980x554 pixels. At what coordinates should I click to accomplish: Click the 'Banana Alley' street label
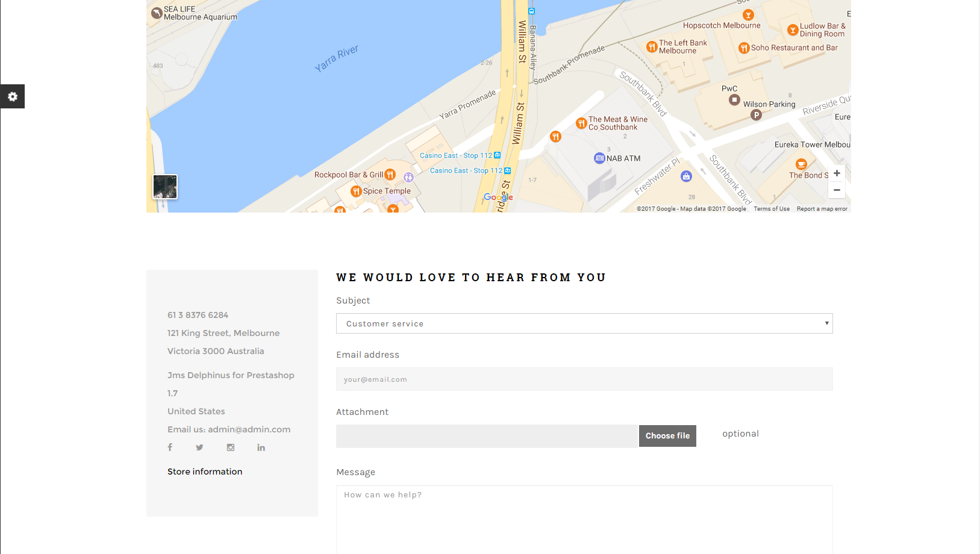(532, 48)
